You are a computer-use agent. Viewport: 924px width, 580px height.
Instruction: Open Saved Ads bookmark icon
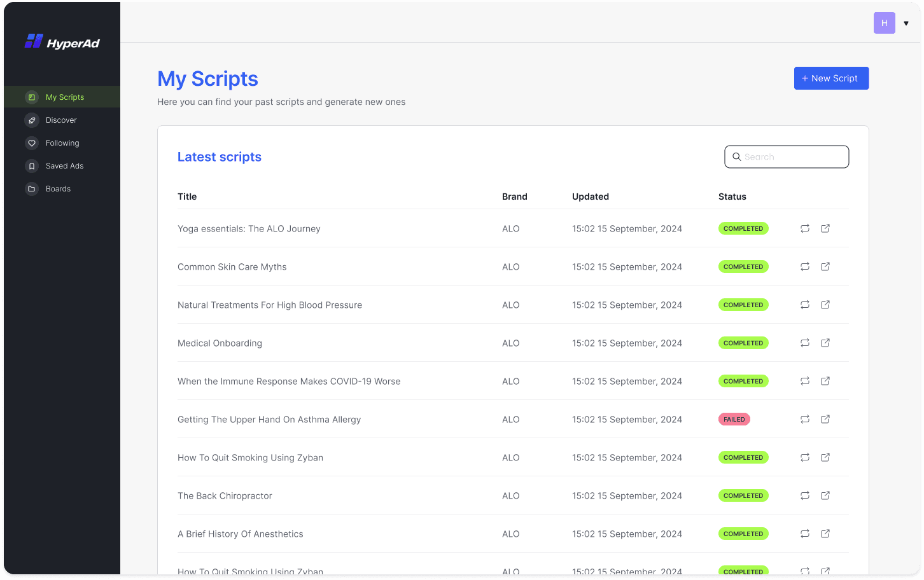(x=32, y=166)
